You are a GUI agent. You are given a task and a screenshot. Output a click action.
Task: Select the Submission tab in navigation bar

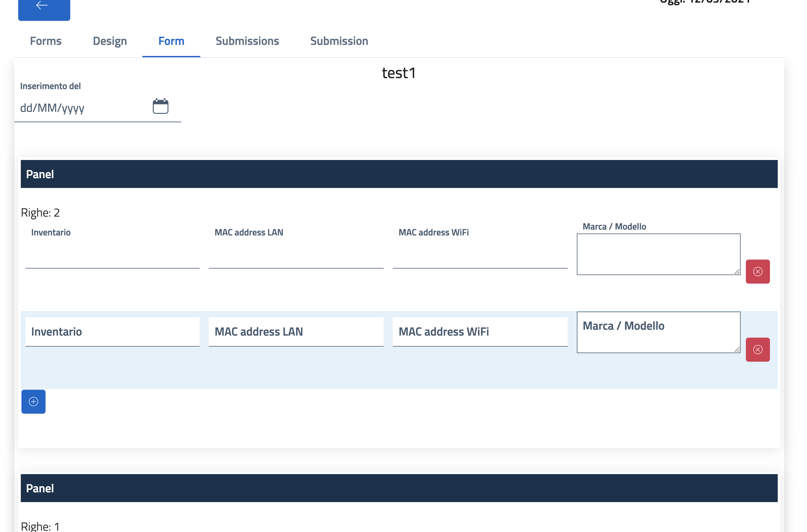339,41
